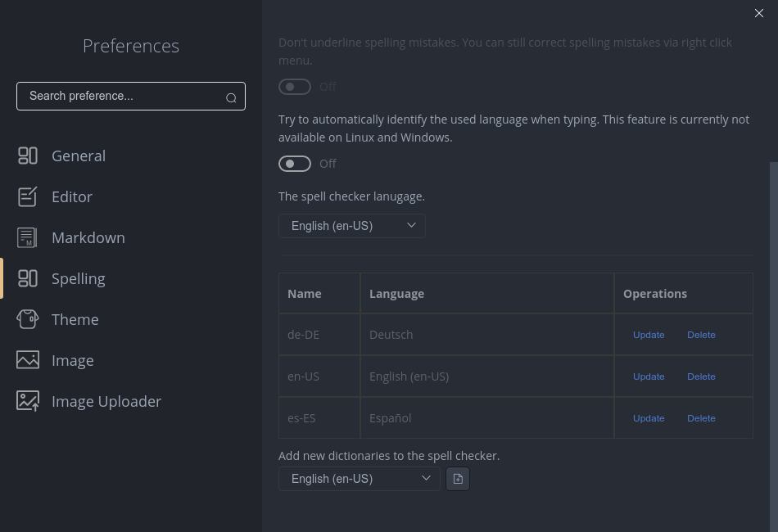The image size is (778, 532).
Task: Click the English (en-US) table cell
Action: (x=487, y=376)
